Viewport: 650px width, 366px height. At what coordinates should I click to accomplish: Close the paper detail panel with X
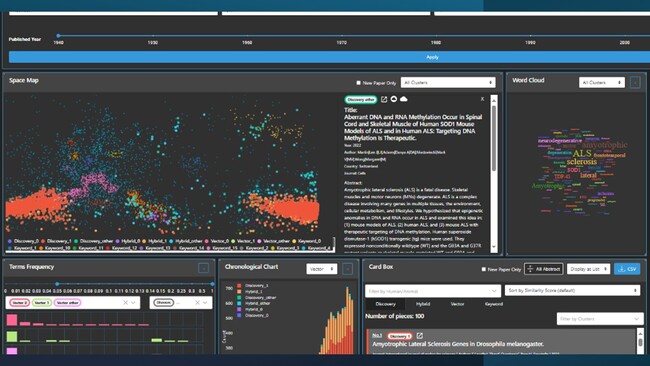tap(482, 99)
